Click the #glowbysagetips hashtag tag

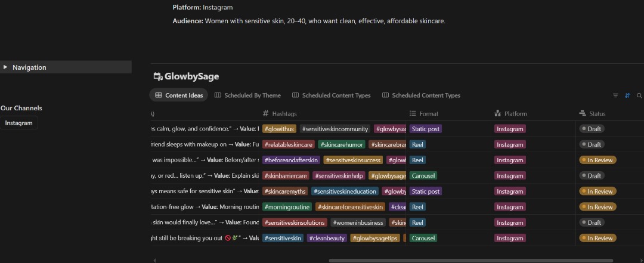coord(374,239)
